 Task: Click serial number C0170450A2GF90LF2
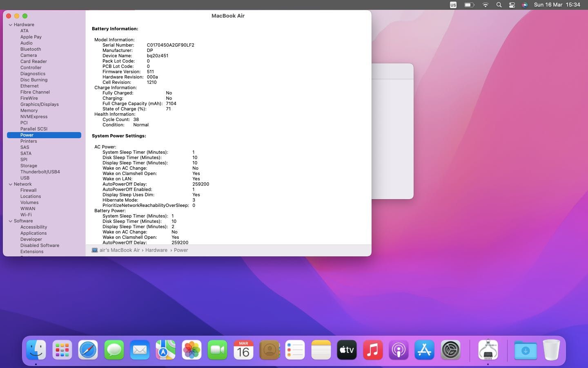(171, 45)
